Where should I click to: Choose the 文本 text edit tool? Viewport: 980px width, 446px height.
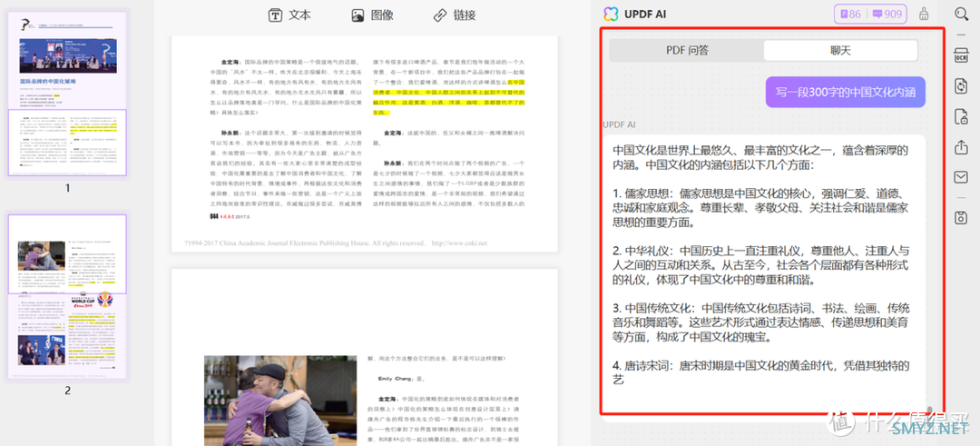tap(289, 15)
